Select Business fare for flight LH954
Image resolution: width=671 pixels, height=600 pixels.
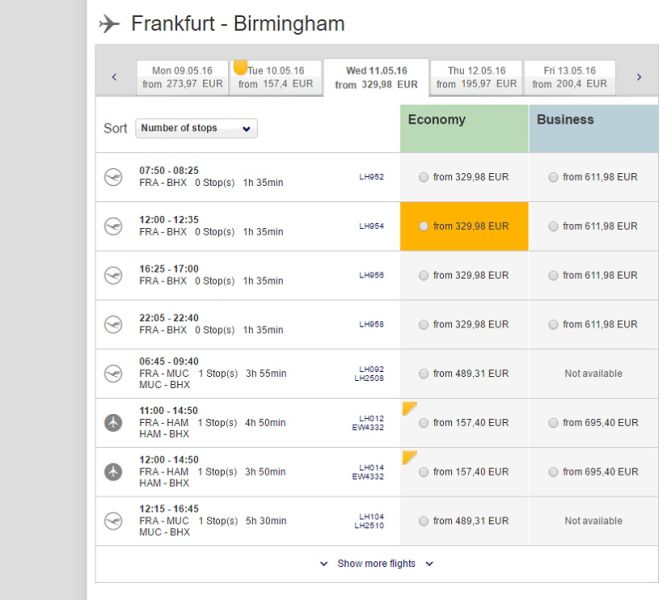pyautogui.click(x=554, y=226)
